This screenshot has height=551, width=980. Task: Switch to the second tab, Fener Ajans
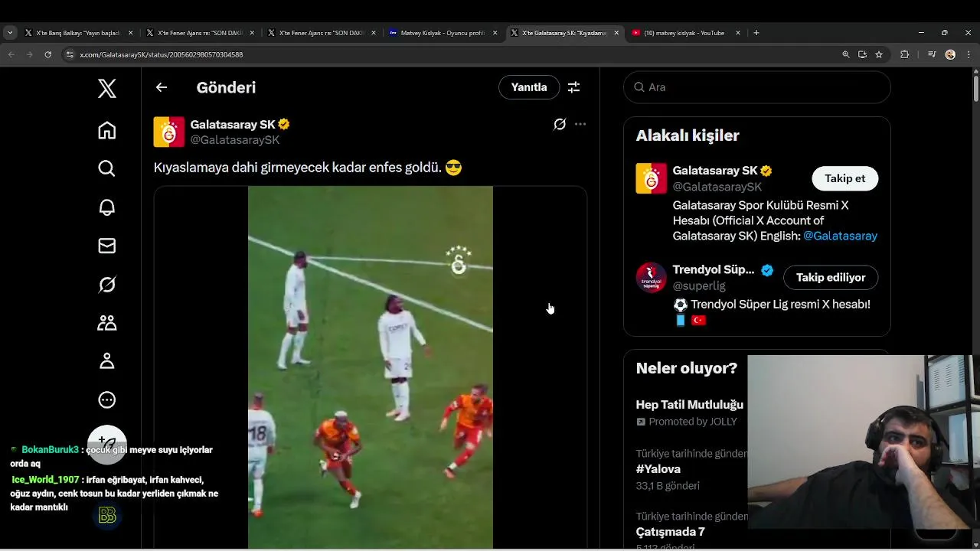coord(201,33)
